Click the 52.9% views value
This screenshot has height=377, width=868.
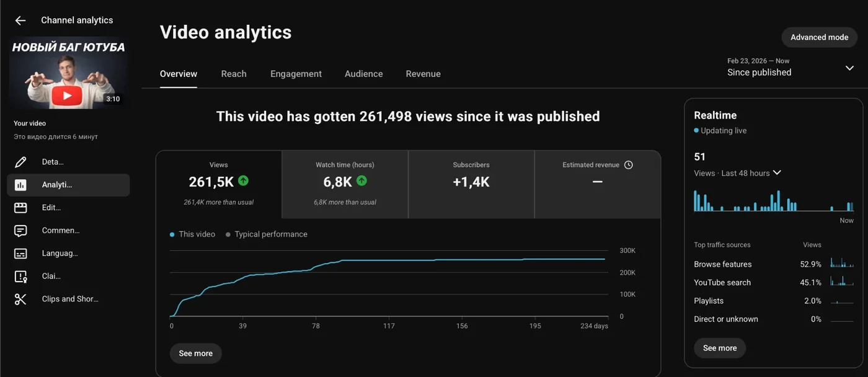(810, 264)
